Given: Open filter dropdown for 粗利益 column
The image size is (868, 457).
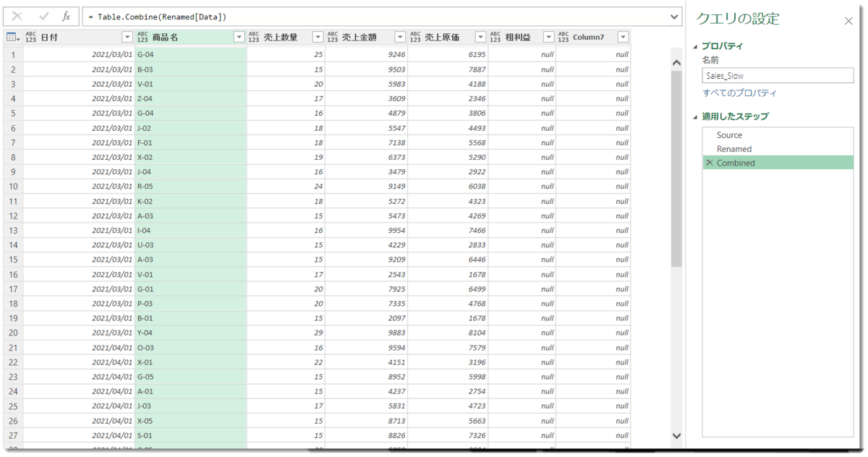Looking at the screenshot, I should point(548,37).
